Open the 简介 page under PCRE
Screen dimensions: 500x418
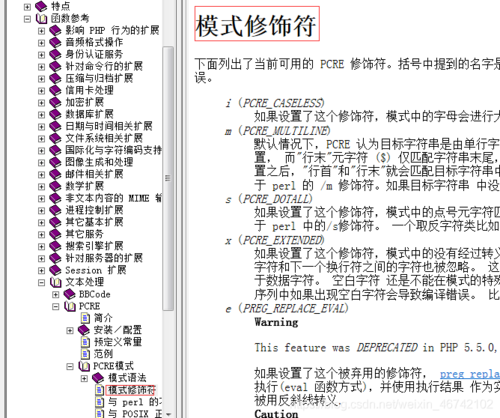point(103,318)
